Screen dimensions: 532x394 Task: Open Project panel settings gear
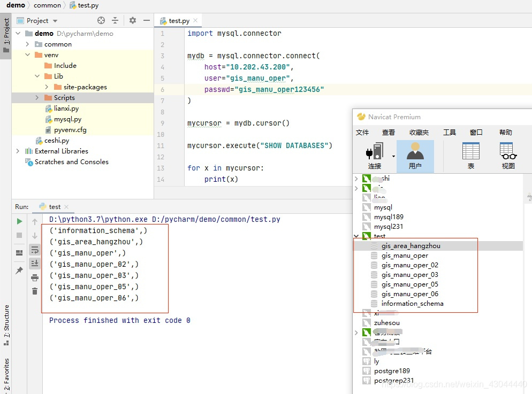(x=133, y=20)
